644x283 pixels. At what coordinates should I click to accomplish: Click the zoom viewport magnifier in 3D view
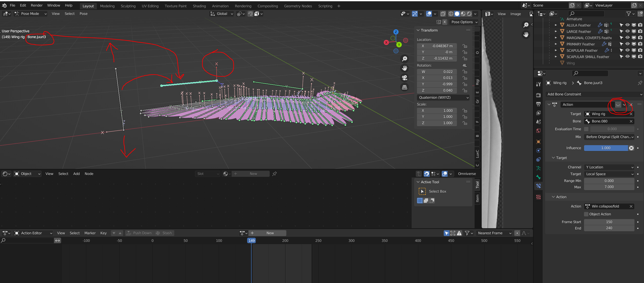(405, 59)
